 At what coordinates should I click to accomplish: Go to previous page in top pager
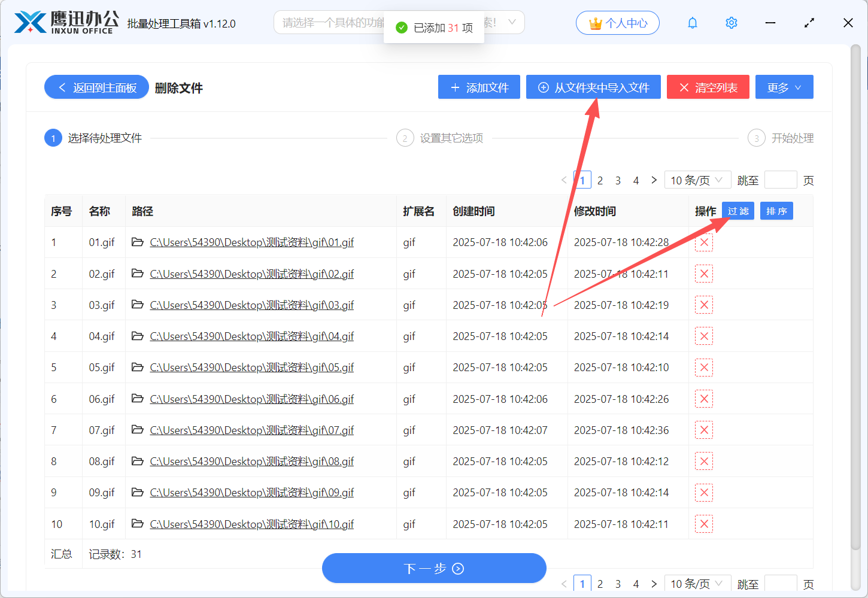[564, 180]
